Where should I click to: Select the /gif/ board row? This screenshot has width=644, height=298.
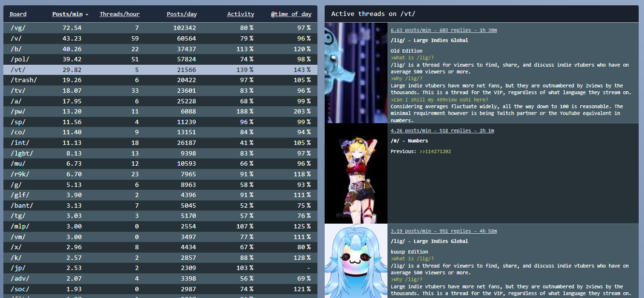[x=160, y=195]
